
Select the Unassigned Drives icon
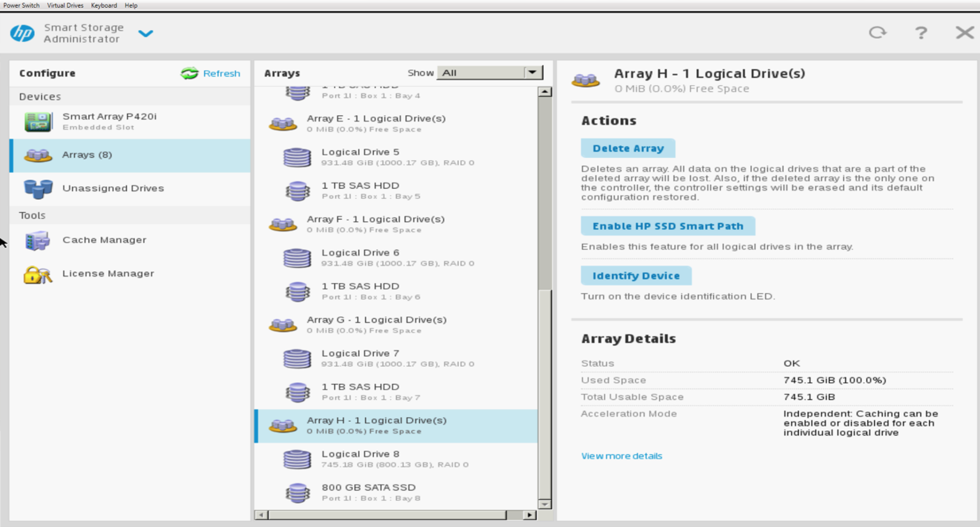click(x=38, y=189)
